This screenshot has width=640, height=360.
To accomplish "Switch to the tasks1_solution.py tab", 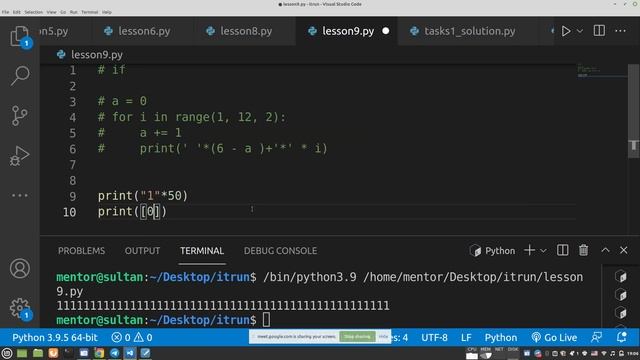I will pos(469,31).
